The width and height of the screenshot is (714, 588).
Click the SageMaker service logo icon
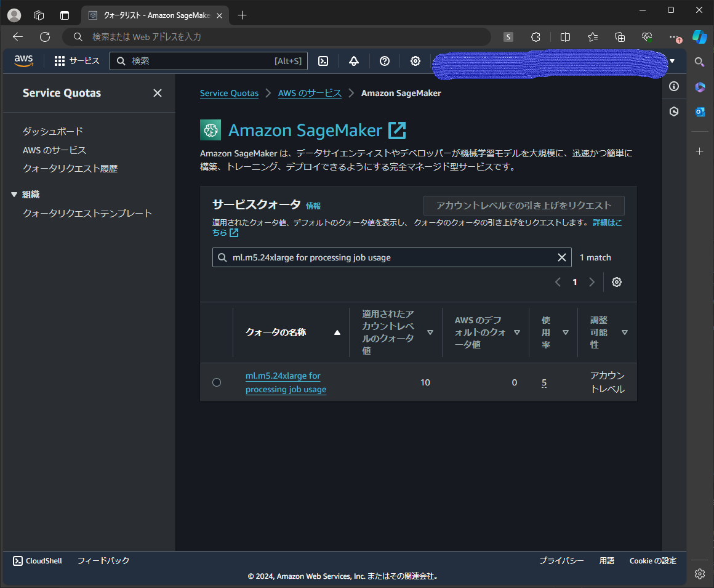tap(211, 131)
